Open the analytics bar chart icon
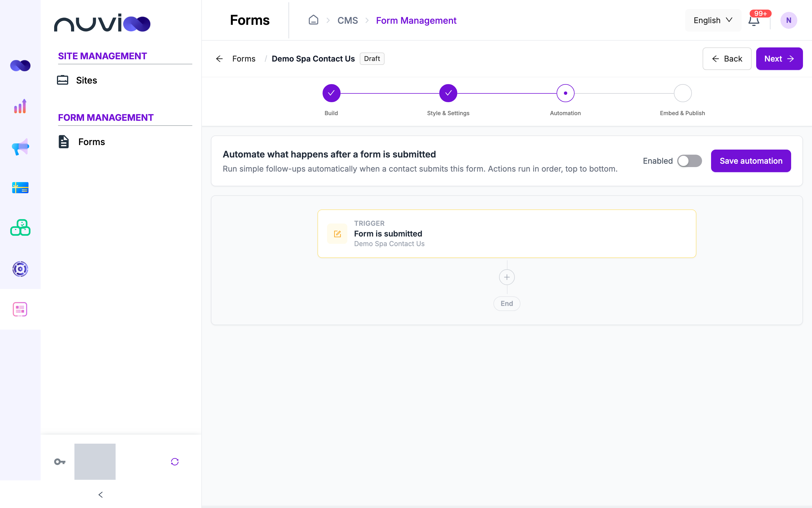 pos(20,106)
